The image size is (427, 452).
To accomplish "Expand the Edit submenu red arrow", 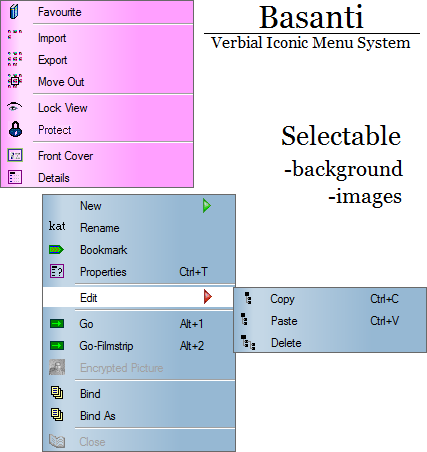I will (208, 297).
